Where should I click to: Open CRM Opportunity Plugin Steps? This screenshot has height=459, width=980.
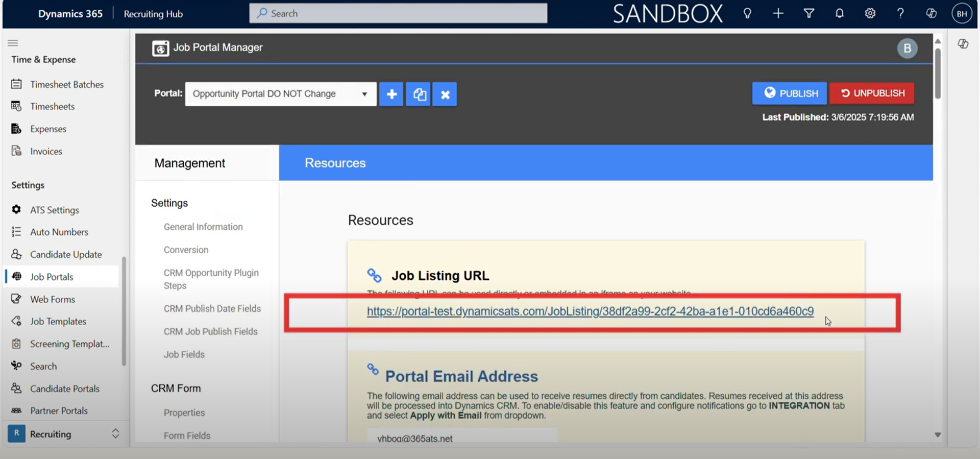click(x=211, y=279)
